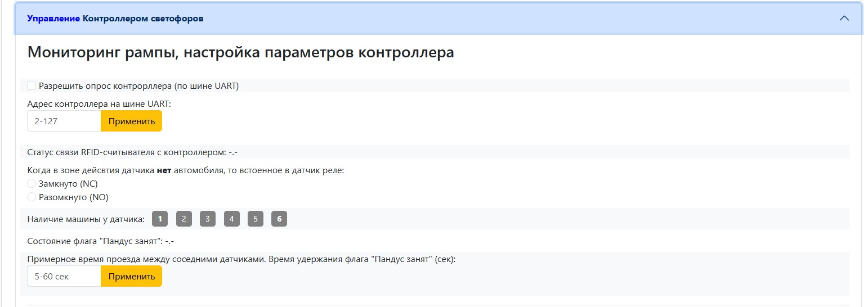
Task: Click sensor indicator badge 4
Action: (231, 219)
